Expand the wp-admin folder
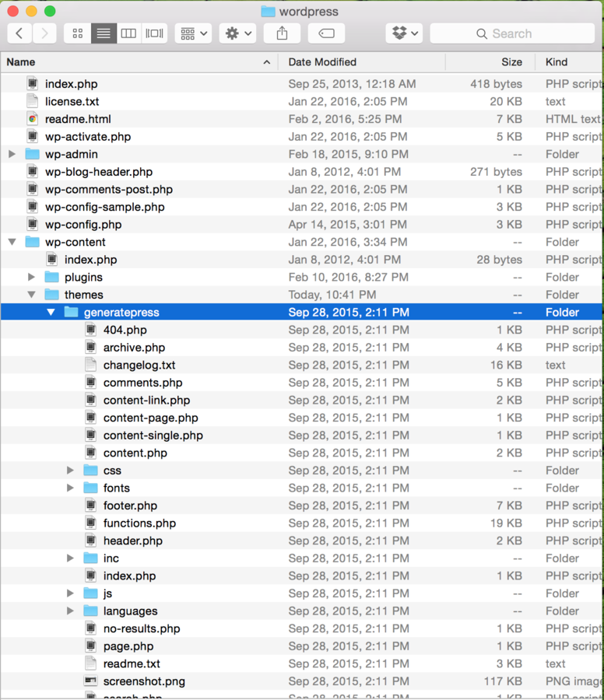Screen dimensions: 604x700 coord(12,154)
